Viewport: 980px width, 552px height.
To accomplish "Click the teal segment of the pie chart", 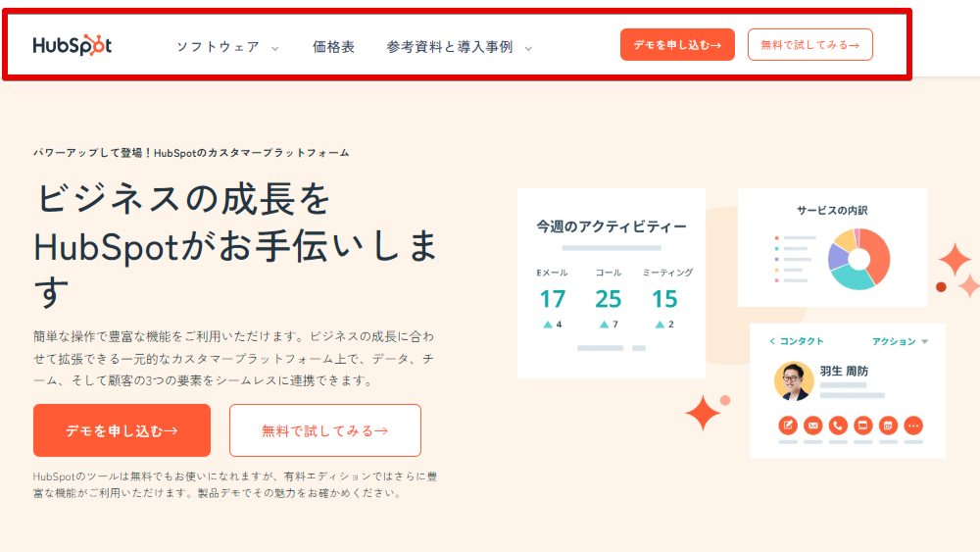I will point(852,278).
